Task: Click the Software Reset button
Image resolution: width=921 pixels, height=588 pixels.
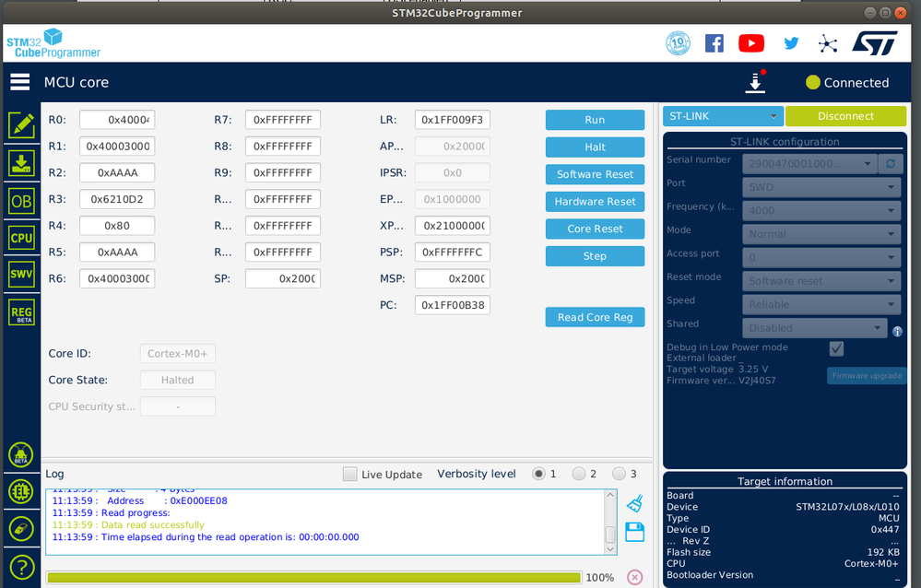Action: point(595,174)
